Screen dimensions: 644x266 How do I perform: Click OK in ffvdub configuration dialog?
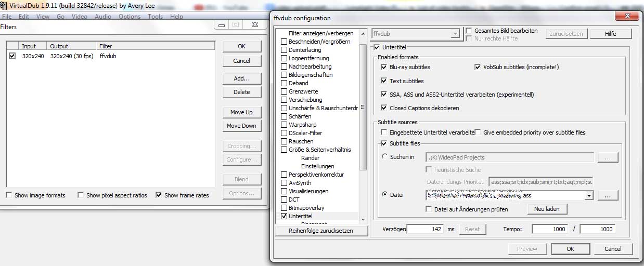pos(570,249)
